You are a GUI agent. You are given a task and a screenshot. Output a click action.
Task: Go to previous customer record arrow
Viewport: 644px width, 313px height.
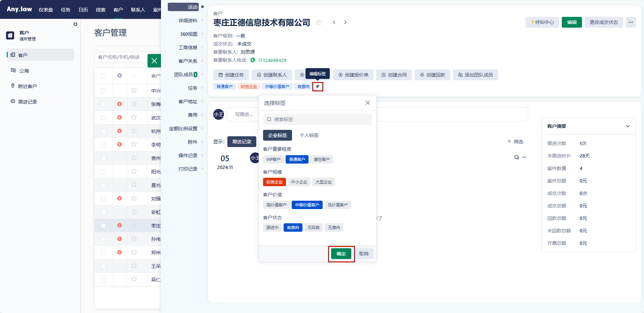(x=334, y=22)
